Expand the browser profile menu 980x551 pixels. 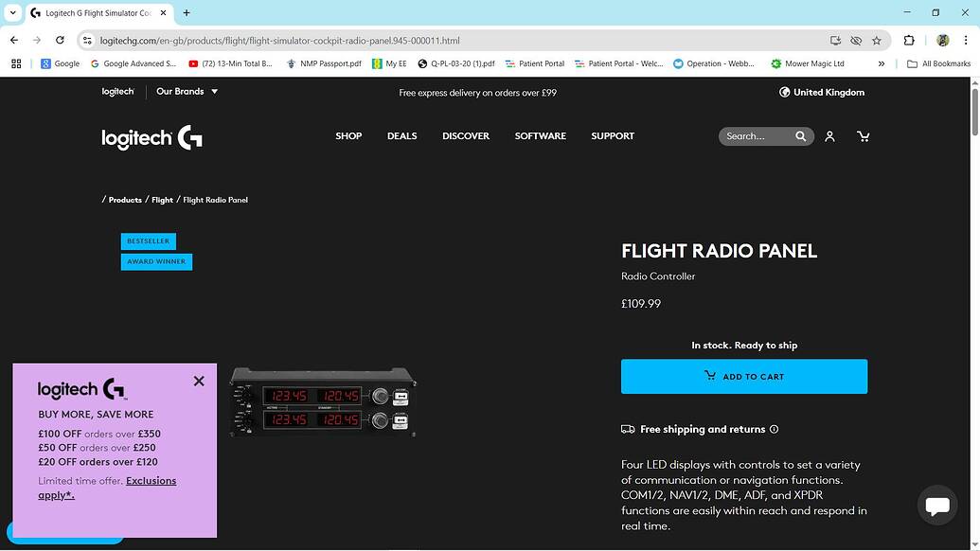click(x=942, y=41)
